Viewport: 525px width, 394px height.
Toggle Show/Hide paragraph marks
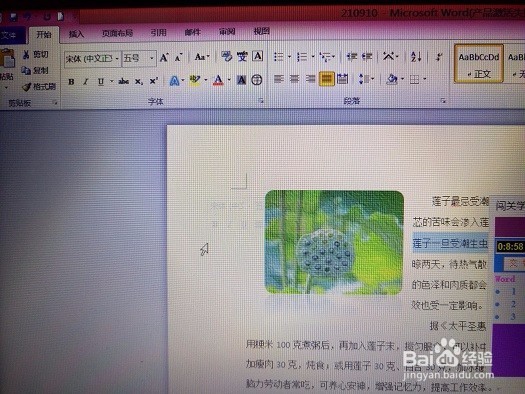tap(439, 57)
